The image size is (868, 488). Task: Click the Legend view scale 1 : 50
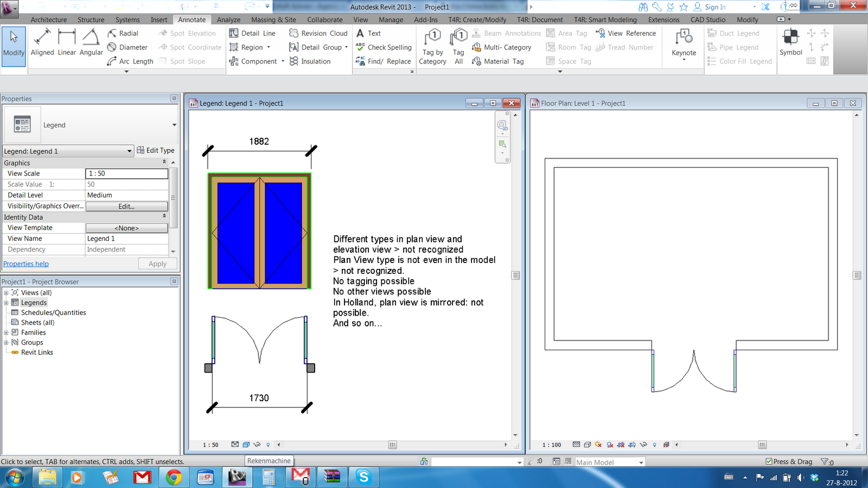[210, 445]
